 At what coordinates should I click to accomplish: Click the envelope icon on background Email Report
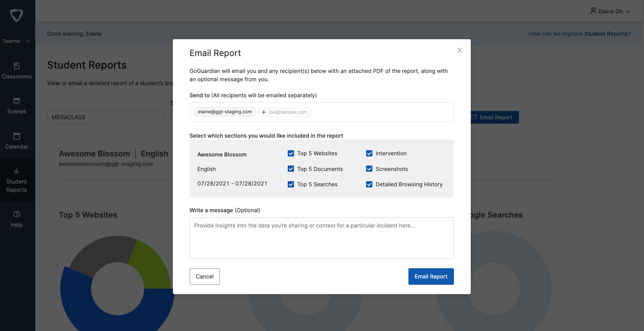pyautogui.click(x=474, y=117)
